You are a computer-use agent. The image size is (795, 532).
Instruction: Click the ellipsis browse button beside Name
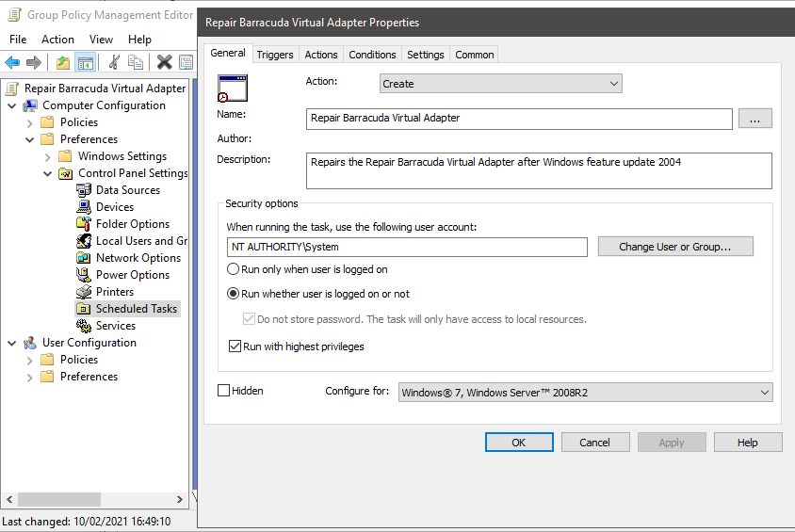coord(754,119)
